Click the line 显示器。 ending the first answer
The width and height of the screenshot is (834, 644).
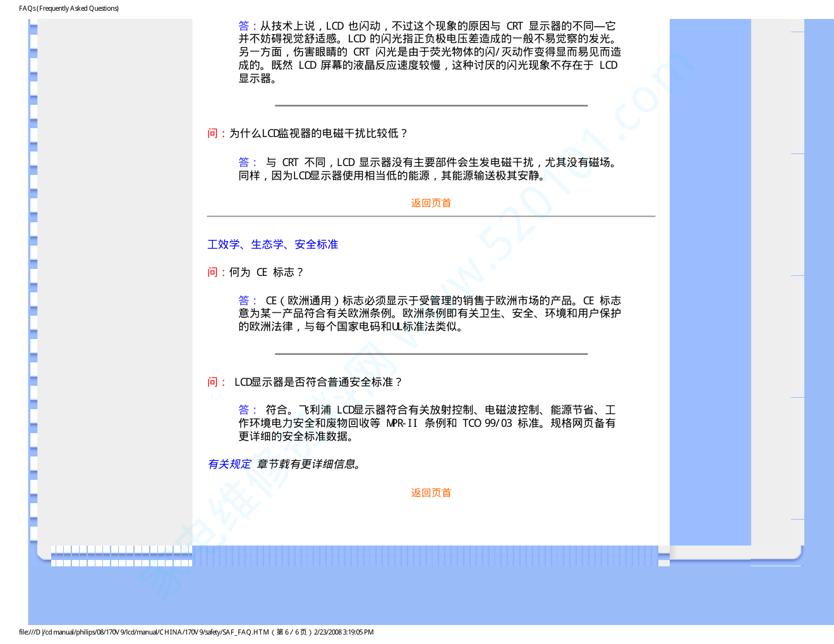[x=258, y=78]
